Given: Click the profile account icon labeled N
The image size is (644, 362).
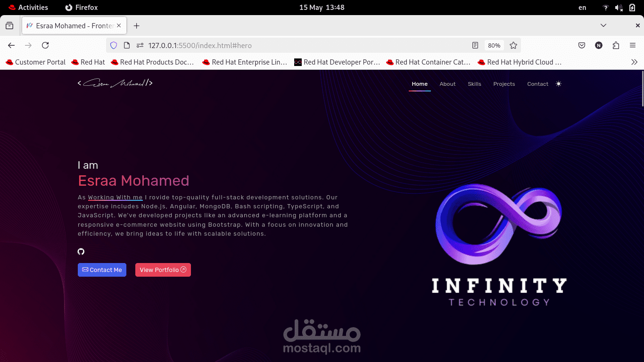Looking at the screenshot, I should [599, 45].
